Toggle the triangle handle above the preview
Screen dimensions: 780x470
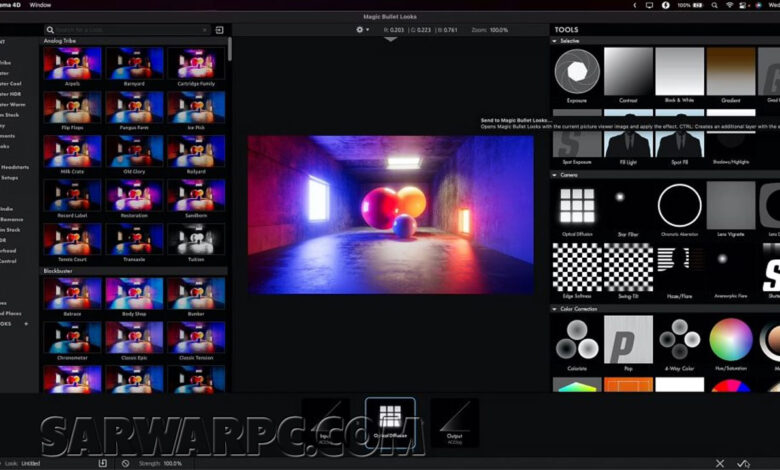[x=390, y=39]
